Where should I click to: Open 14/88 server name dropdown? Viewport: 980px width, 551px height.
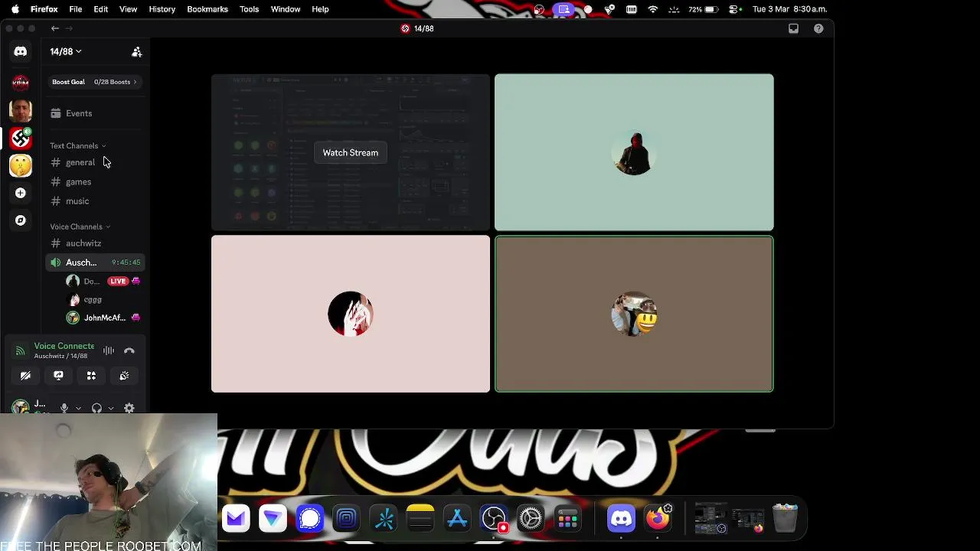(66, 51)
